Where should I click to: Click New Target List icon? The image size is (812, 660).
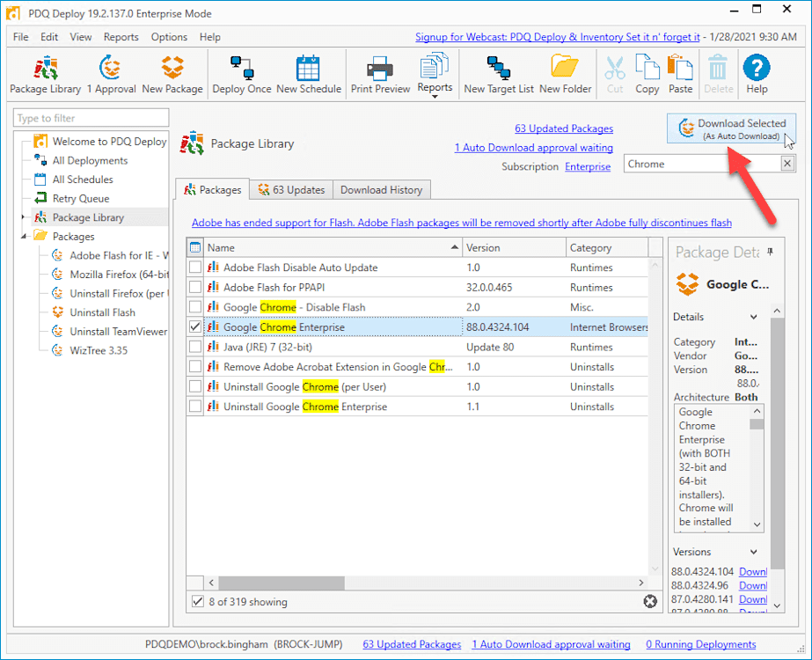499,75
